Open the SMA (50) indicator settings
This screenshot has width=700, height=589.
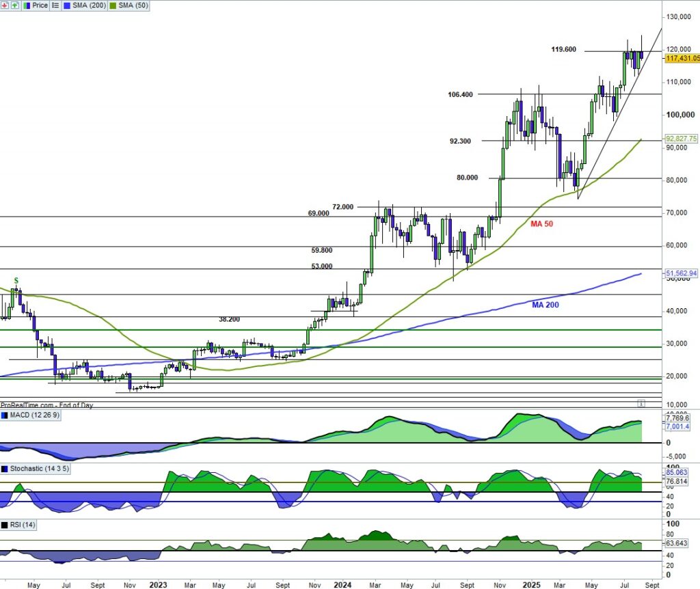coord(133,5)
